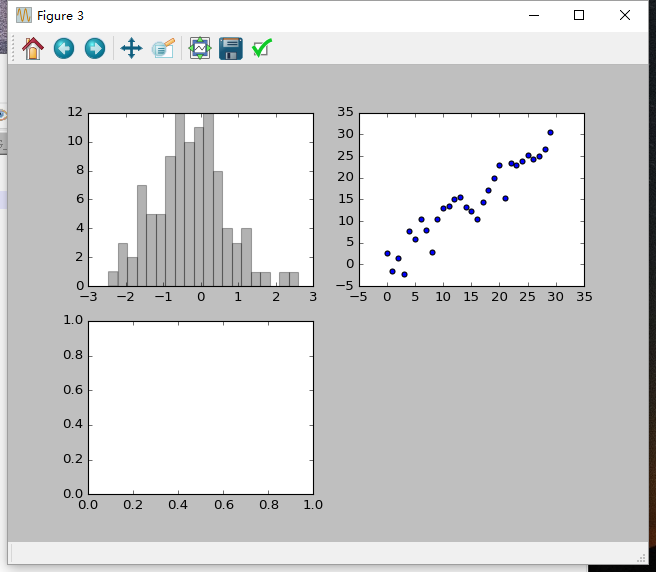Maximize the Figure 3 window
The height and width of the screenshot is (572, 656).
[579, 15]
